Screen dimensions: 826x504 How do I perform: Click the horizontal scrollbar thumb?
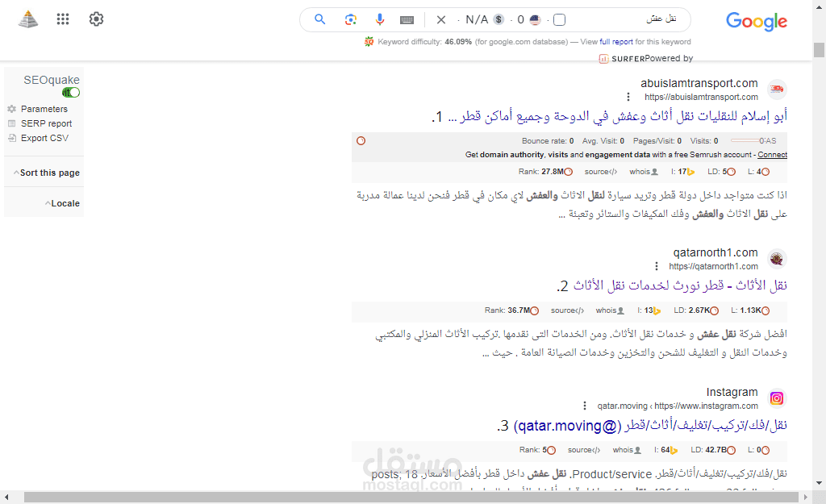point(411,498)
